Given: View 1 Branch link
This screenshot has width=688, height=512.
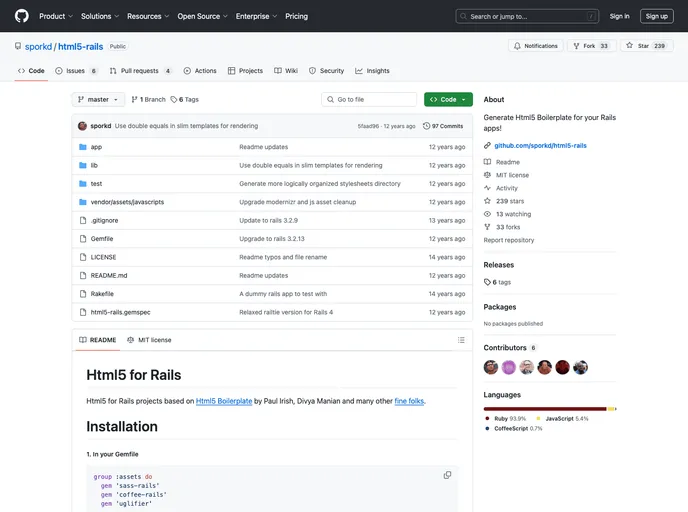Looking at the screenshot, I should click(148, 100).
